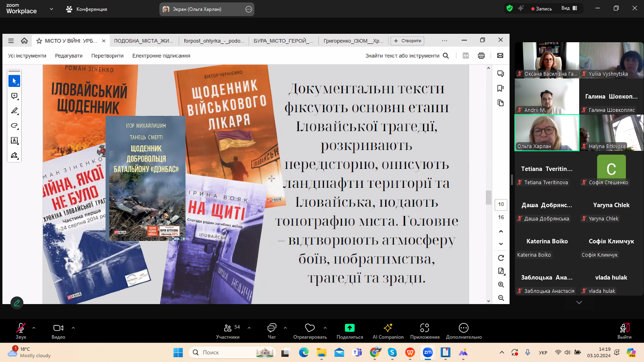The width and height of the screenshot is (644, 362).
Task: Click the PDF vertical scrollbar thumb
Action: coord(489,197)
